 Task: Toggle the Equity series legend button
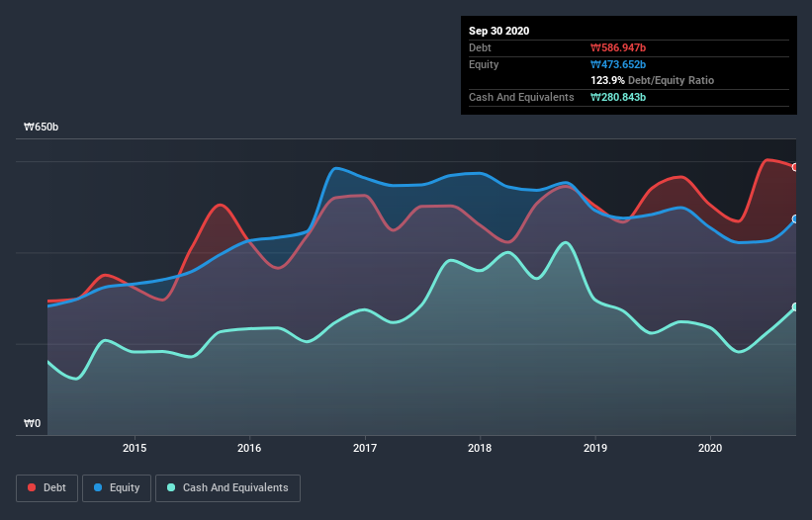[117, 488]
